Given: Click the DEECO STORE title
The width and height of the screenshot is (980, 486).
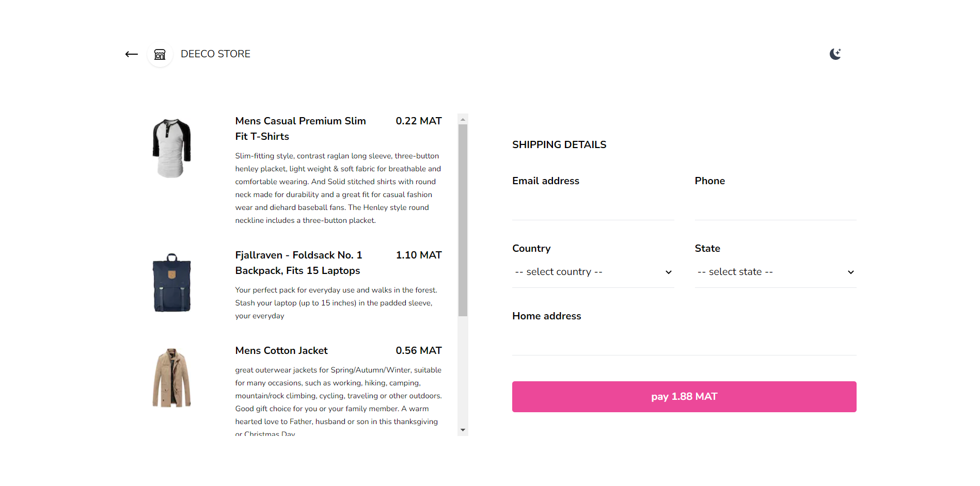Looking at the screenshot, I should [215, 54].
